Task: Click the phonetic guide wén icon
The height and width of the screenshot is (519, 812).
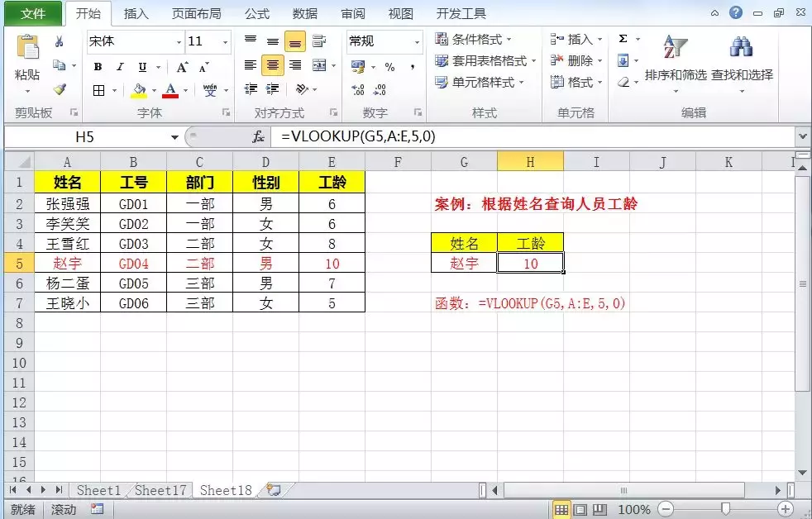Action: (210, 91)
